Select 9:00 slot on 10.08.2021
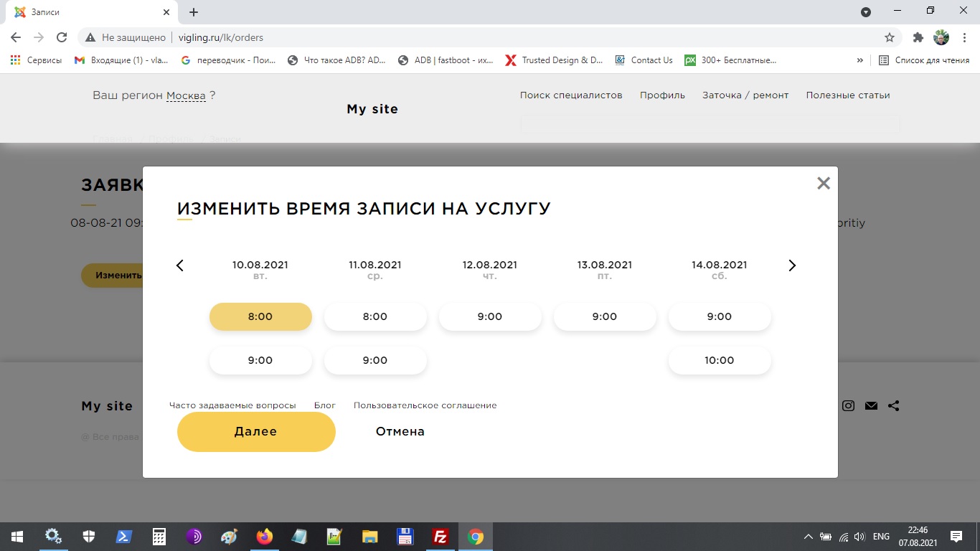The height and width of the screenshot is (551, 980). point(260,360)
